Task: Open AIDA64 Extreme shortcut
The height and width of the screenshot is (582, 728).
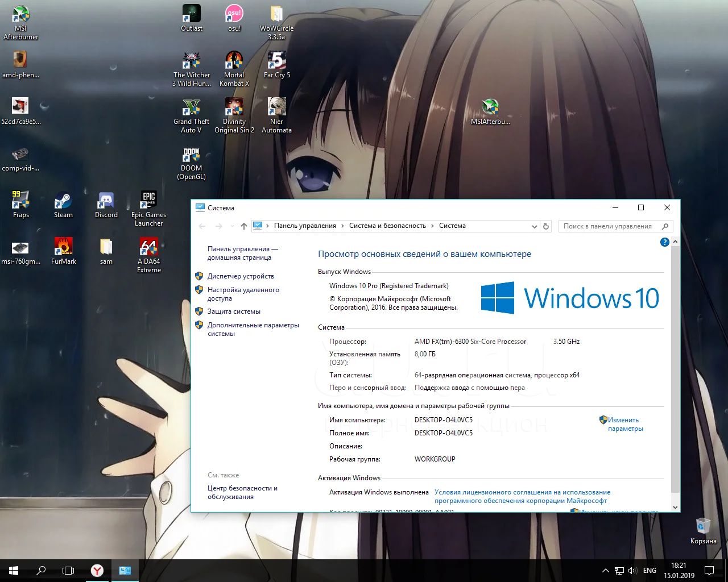Action: [x=148, y=255]
